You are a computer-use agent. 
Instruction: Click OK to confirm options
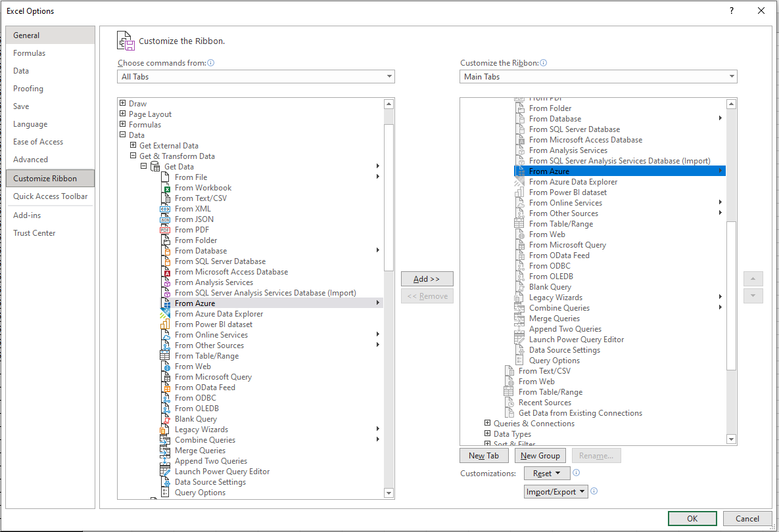tap(692, 519)
